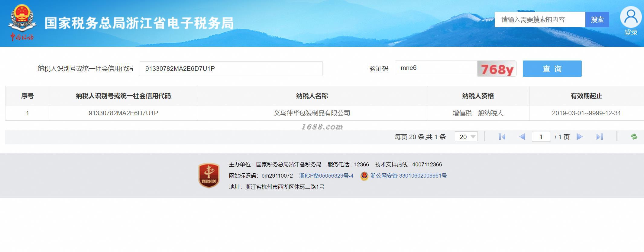Open the 20 per-page dropdown
This screenshot has width=644, height=252.
(466, 137)
